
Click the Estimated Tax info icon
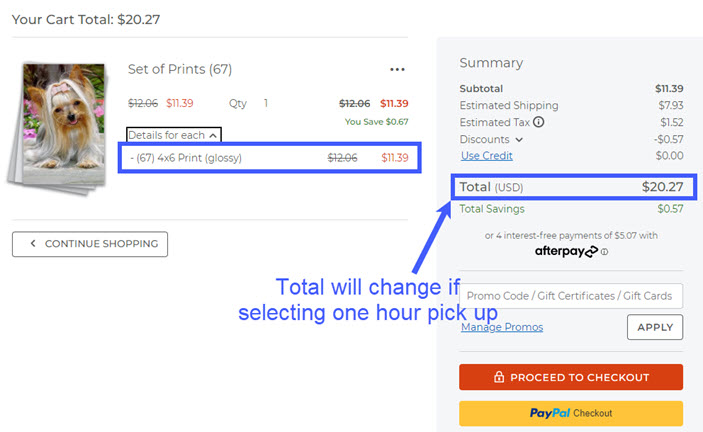click(538, 122)
